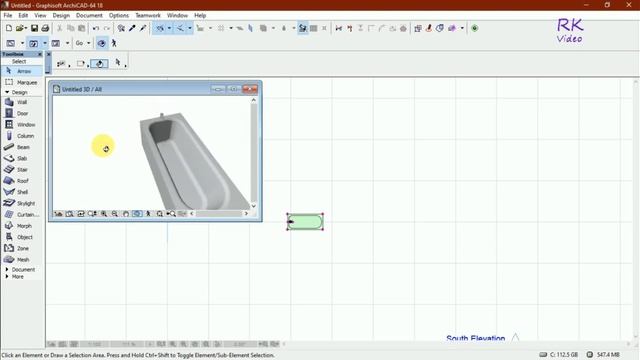
Task: Toggle the selection highlight hand option in info box
Action: (99, 64)
